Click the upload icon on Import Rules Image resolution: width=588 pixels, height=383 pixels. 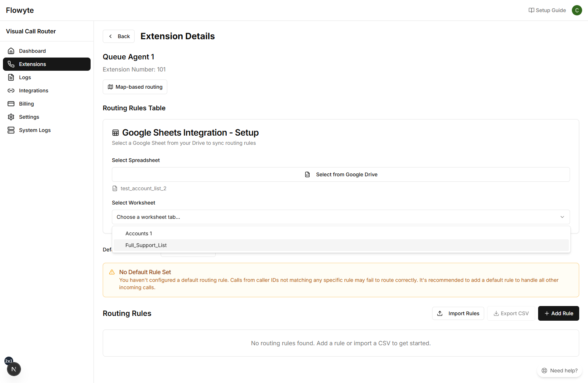coord(440,313)
